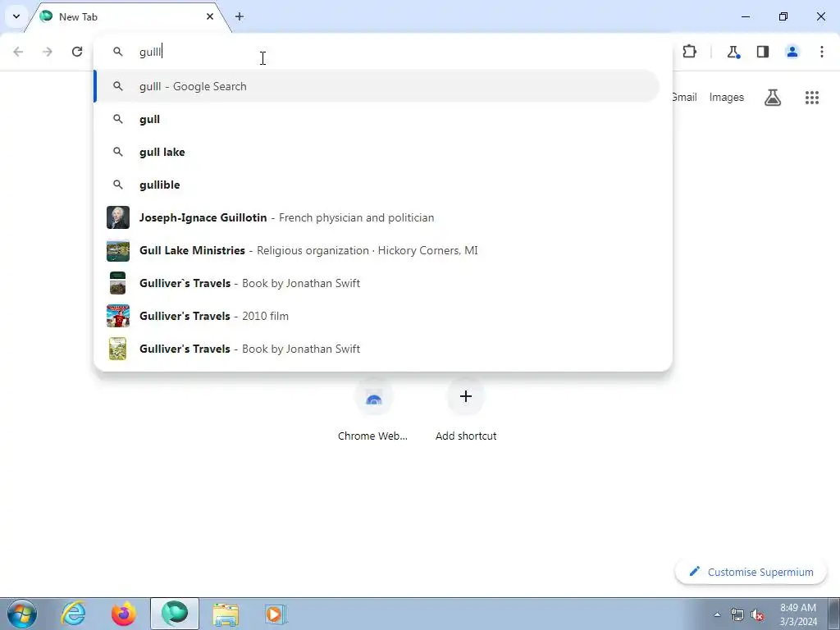The image size is (840, 630).
Task: Open the Gmail link
Action: pos(684,98)
